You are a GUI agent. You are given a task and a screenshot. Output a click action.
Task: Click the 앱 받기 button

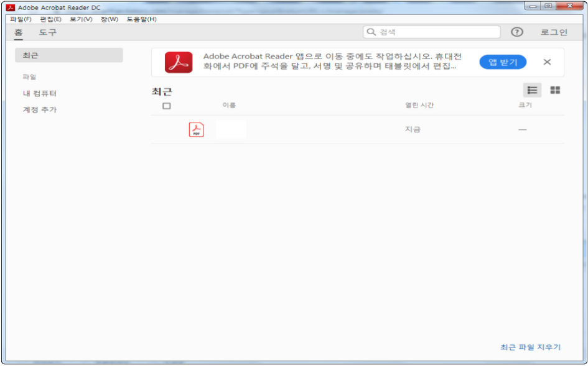tap(503, 62)
